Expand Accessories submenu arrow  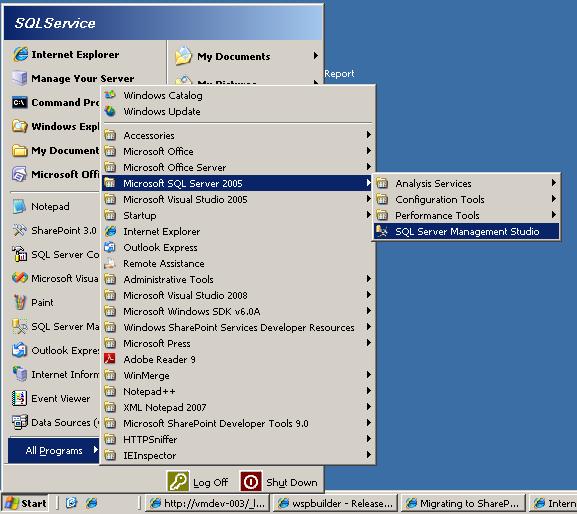pos(368,135)
